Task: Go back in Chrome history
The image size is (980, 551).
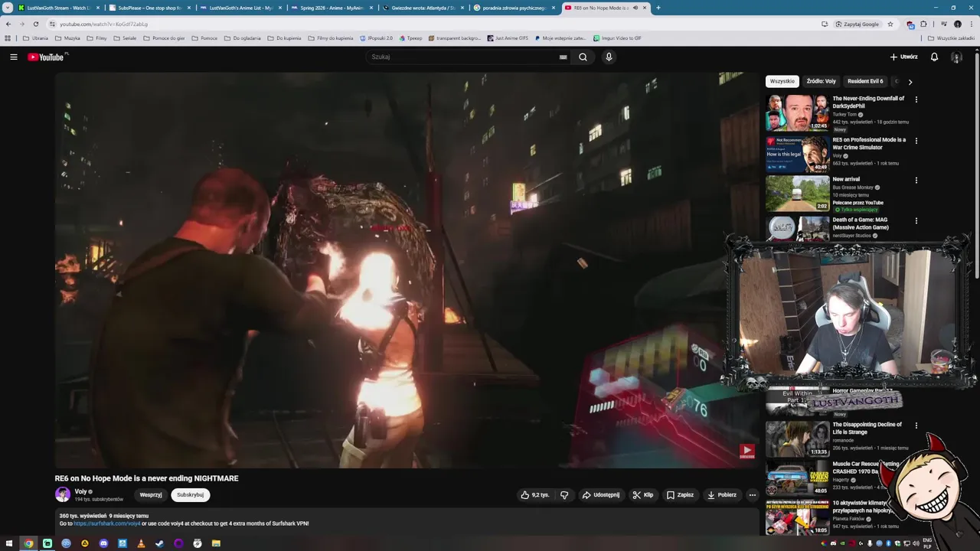Action: (8, 24)
